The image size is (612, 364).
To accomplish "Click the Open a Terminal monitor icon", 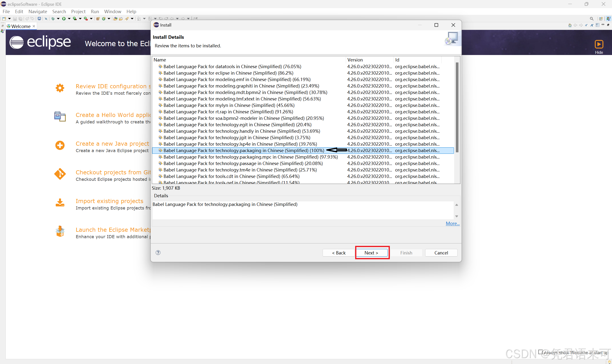I will pyautogui.click(x=39, y=19).
